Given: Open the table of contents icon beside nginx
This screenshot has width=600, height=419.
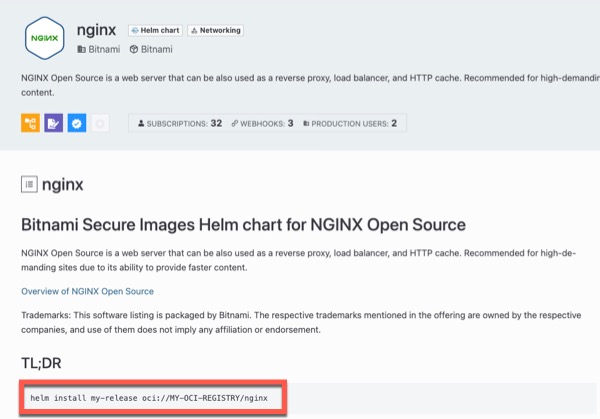Looking at the screenshot, I should click(29, 184).
